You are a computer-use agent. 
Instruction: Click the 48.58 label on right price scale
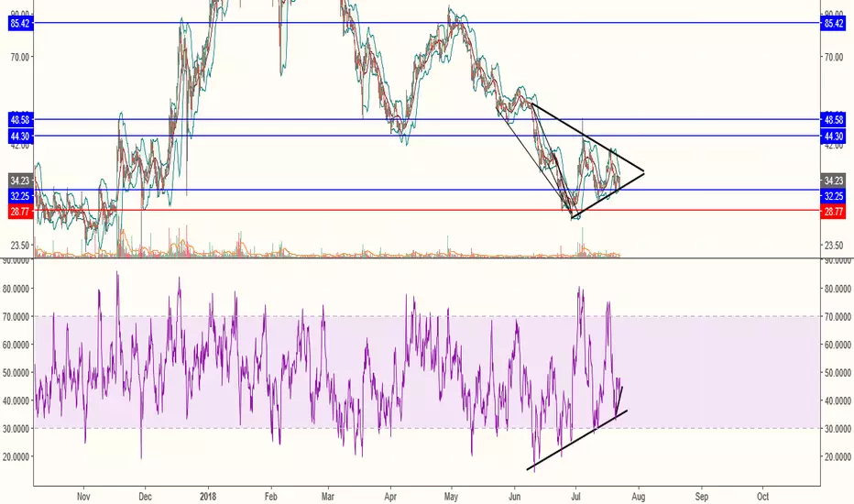tap(833, 119)
